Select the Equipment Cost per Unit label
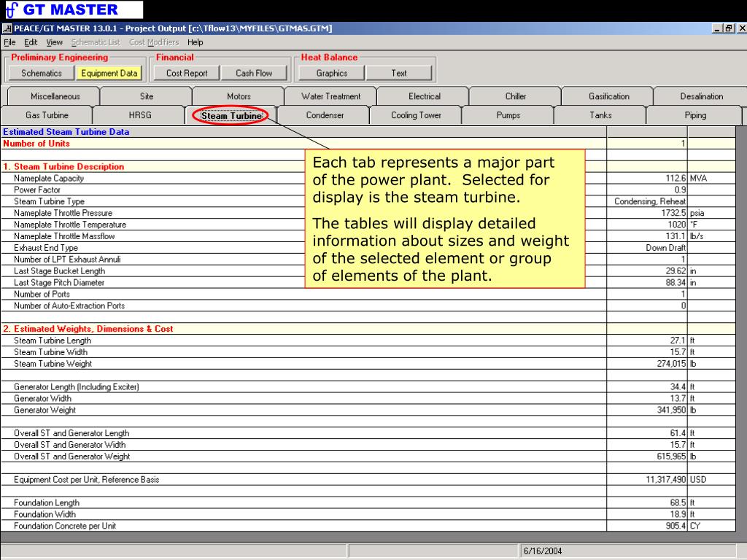This screenshot has width=747, height=560. pos(86,480)
